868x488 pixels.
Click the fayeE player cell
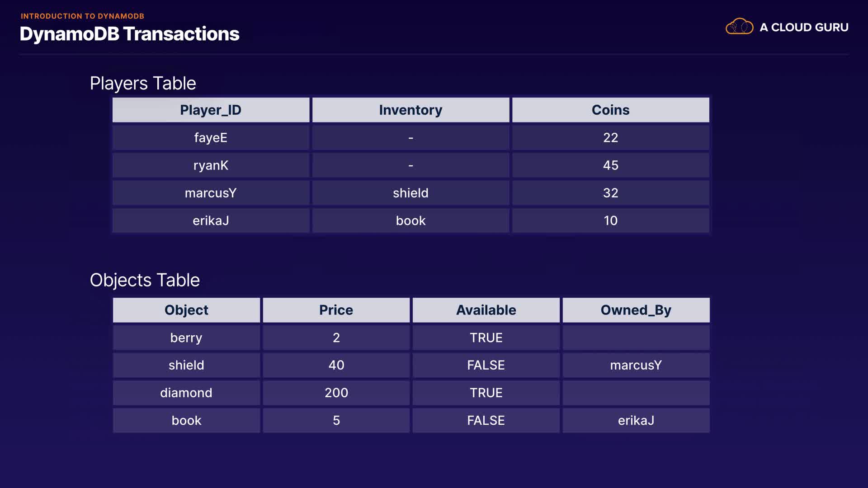click(x=211, y=137)
